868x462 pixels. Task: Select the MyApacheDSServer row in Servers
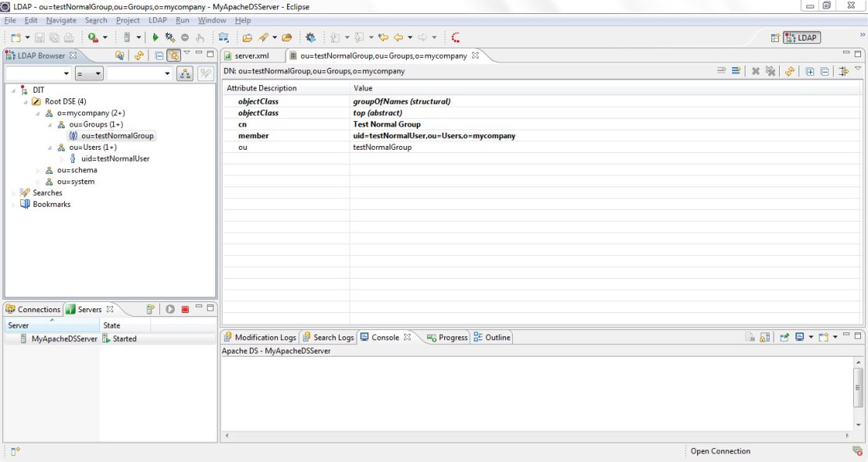coord(64,339)
